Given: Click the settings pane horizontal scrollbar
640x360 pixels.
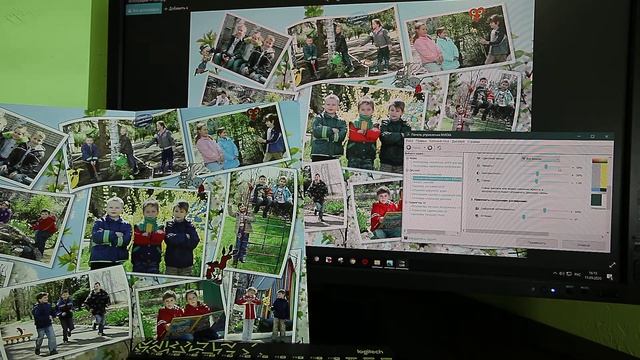Looking at the screenshot, I should coord(507,233).
